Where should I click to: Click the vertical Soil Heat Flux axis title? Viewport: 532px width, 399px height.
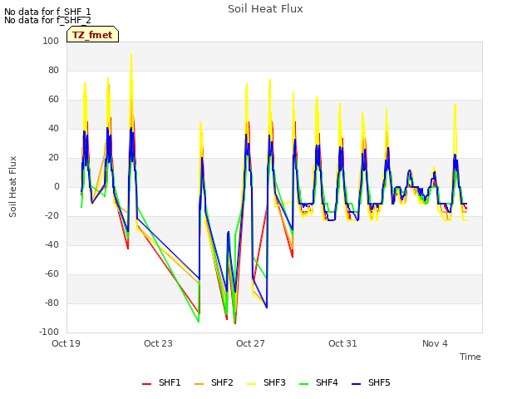12,186
